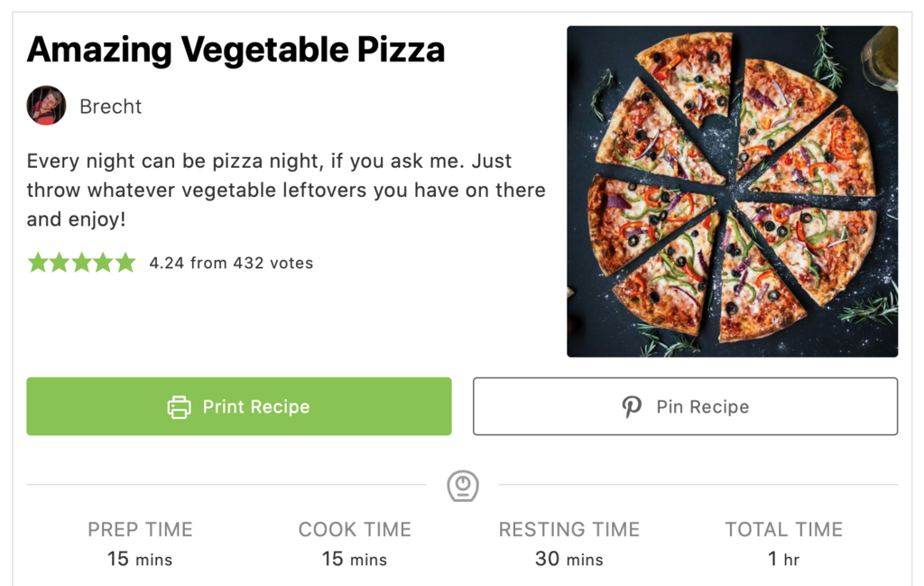
Task: Select the first rating star
Action: point(38,262)
